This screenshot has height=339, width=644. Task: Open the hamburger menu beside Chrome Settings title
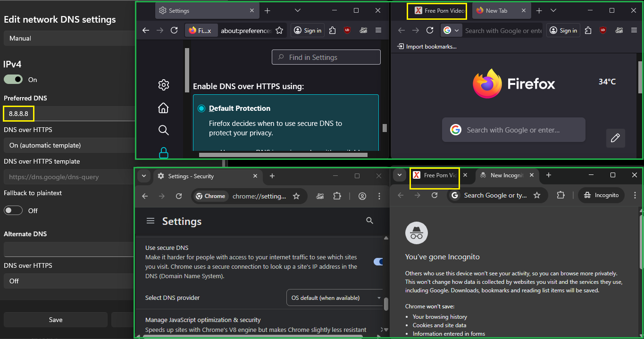pyautogui.click(x=151, y=221)
